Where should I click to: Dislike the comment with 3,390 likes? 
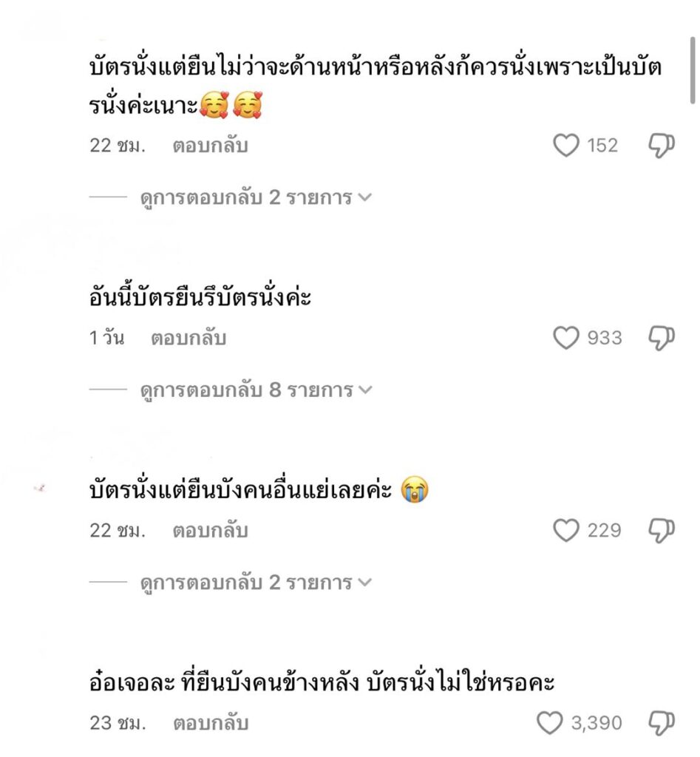(661, 723)
